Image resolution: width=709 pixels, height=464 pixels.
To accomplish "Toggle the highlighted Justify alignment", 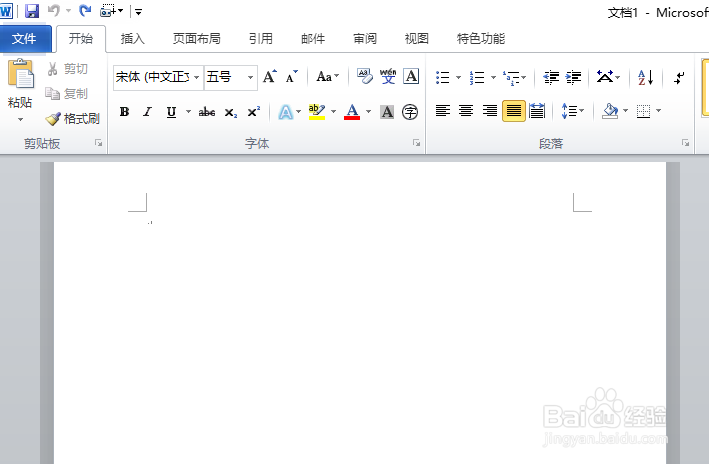I will 514,111.
